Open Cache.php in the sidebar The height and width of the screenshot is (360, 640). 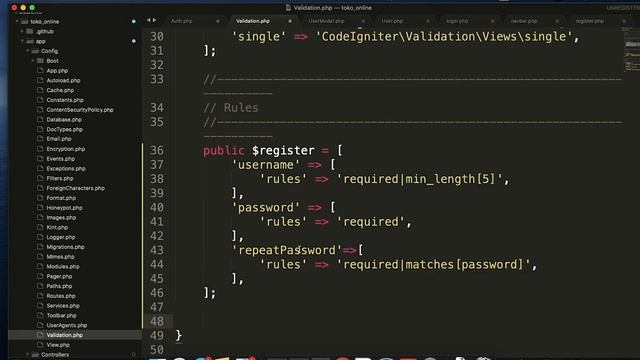[x=60, y=90]
